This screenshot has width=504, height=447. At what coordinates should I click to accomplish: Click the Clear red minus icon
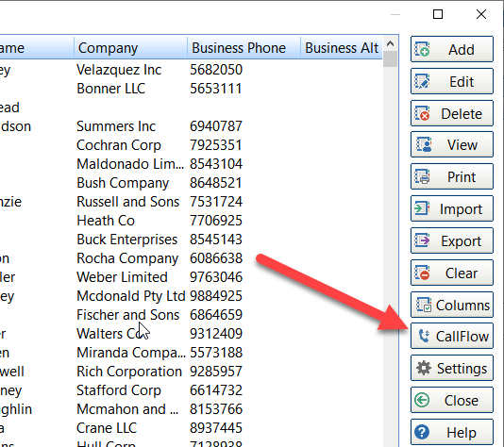click(422, 273)
